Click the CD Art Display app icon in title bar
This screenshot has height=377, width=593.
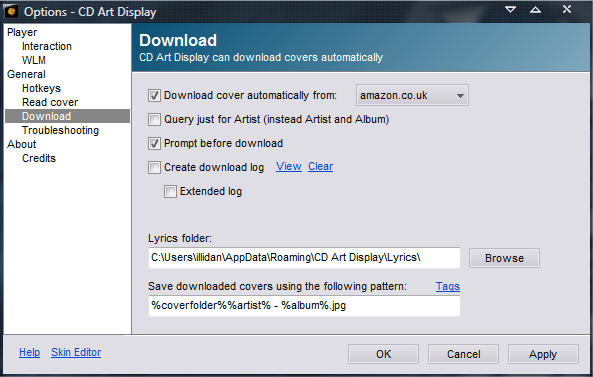11,11
